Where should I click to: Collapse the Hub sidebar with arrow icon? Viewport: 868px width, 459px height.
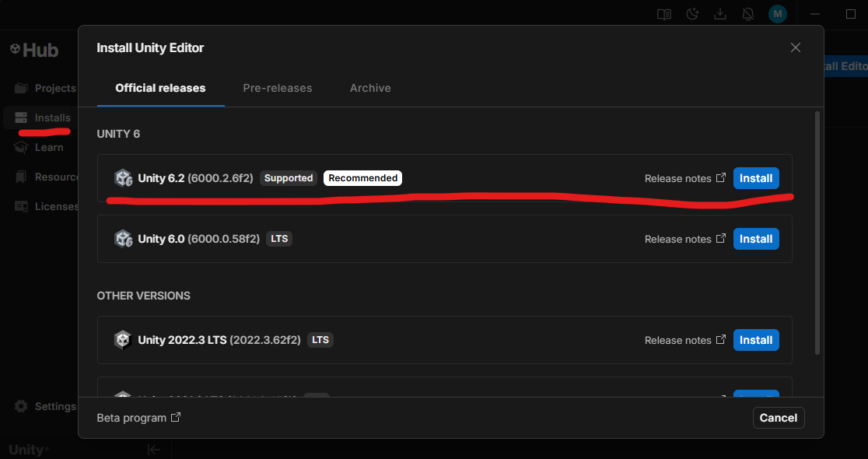point(154,449)
